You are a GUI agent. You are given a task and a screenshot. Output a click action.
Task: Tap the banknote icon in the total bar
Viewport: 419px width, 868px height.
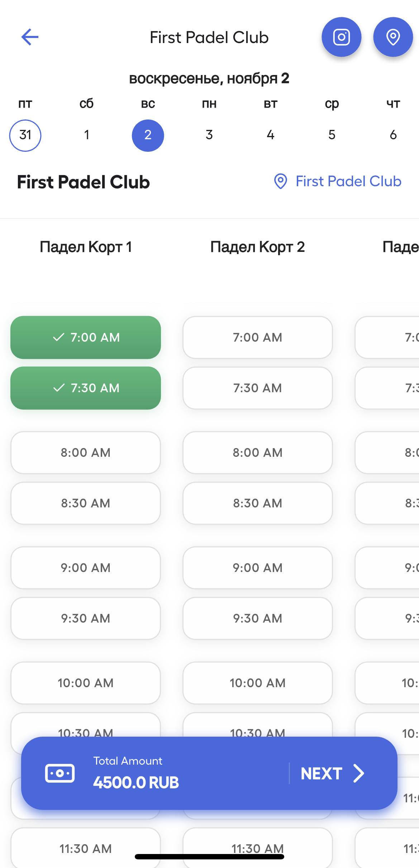(x=60, y=773)
